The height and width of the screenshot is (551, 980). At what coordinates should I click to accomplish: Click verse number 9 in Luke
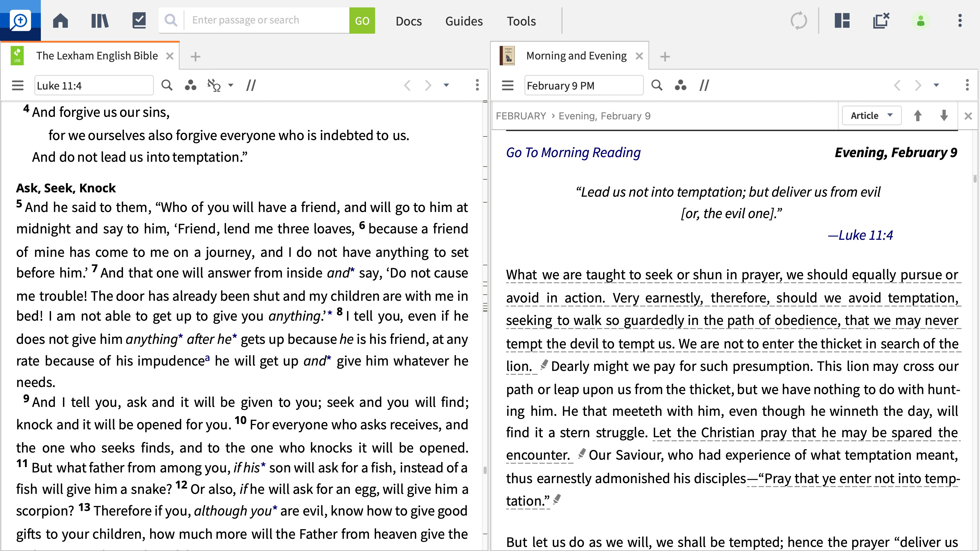pyautogui.click(x=26, y=398)
